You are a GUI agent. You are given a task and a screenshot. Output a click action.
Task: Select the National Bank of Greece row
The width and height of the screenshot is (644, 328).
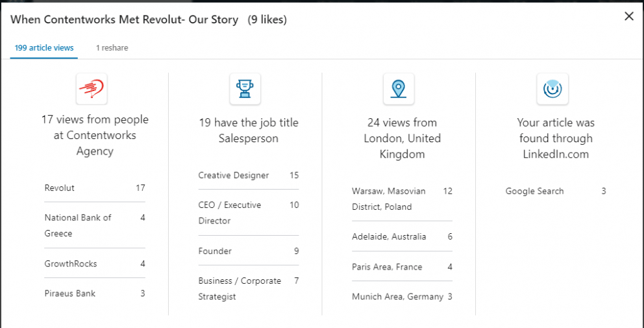coord(95,225)
